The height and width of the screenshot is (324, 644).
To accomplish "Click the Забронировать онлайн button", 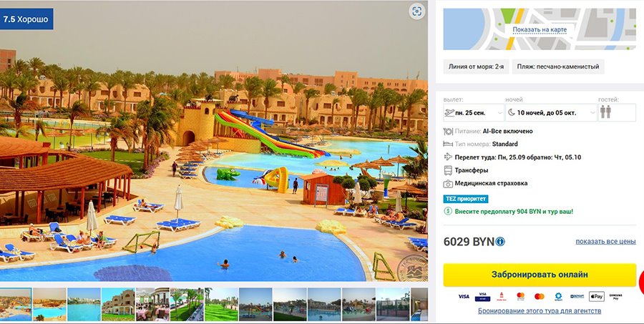I will coord(540,275).
